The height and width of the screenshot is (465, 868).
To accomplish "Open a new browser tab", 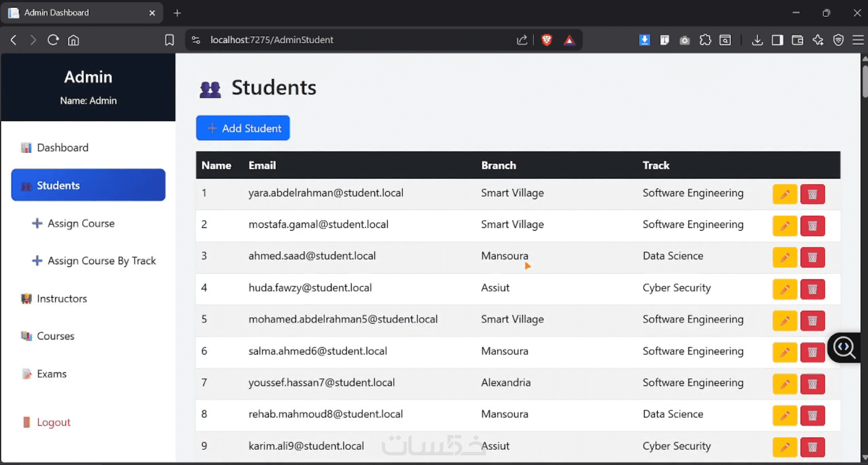I will pos(177,13).
